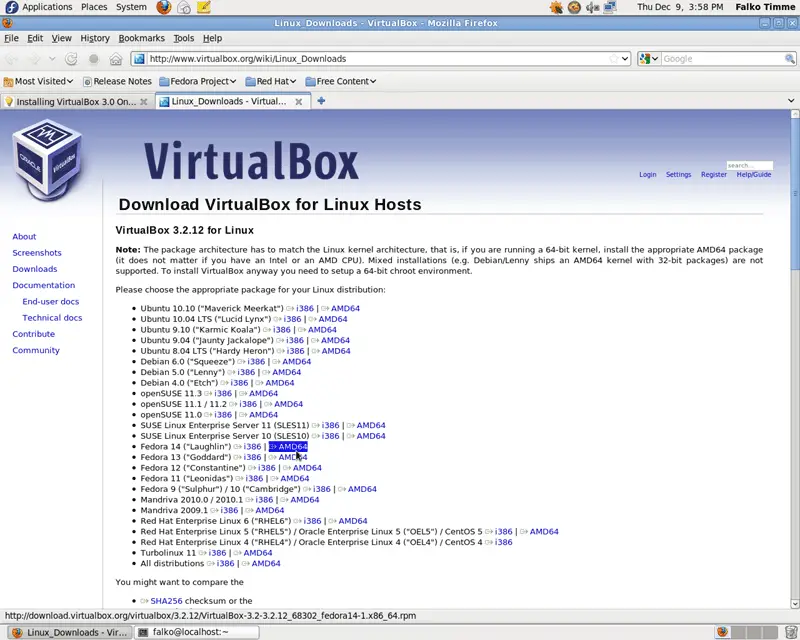Viewport: 800px width, 640px height.
Task: Click the volume speaker icon in the system tray
Action: click(592, 7)
